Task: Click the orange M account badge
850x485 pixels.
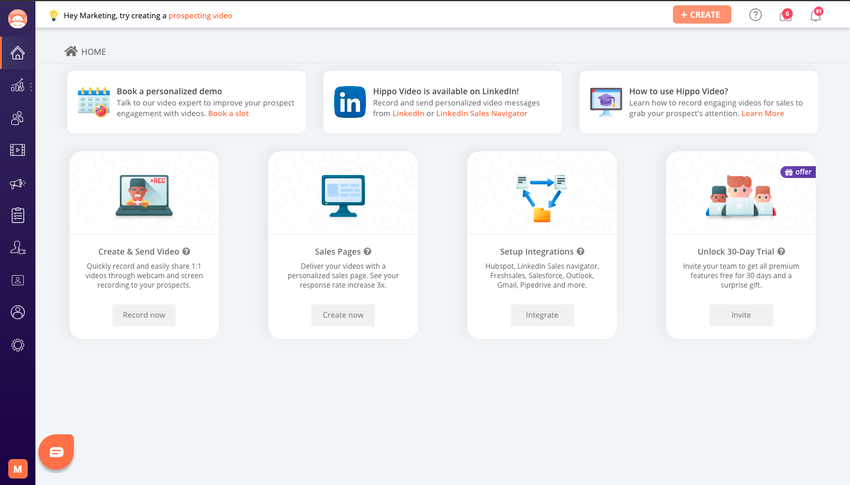Action: [17, 469]
